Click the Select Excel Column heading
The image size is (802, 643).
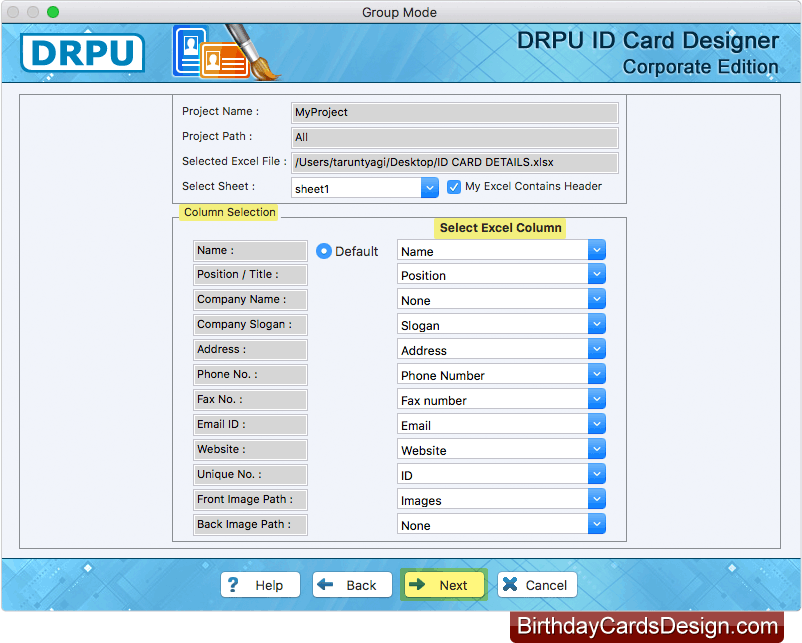(x=500, y=228)
